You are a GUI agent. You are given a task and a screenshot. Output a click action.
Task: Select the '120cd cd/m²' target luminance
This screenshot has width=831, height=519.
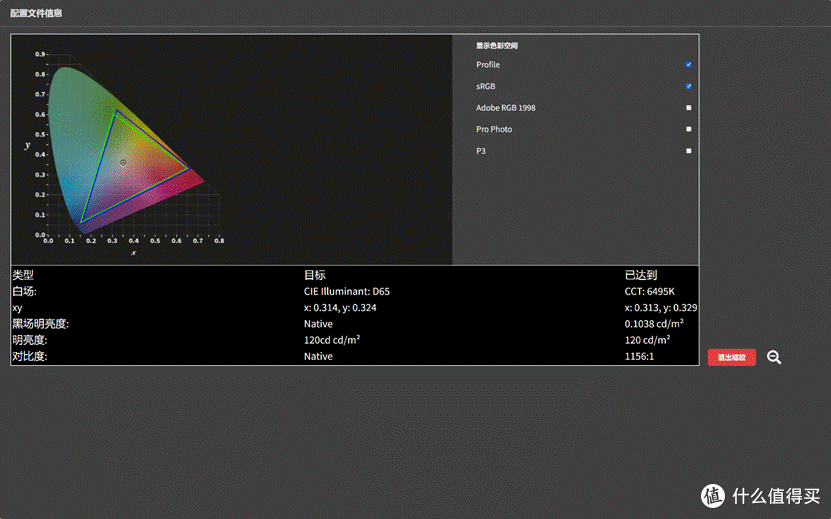coord(332,340)
